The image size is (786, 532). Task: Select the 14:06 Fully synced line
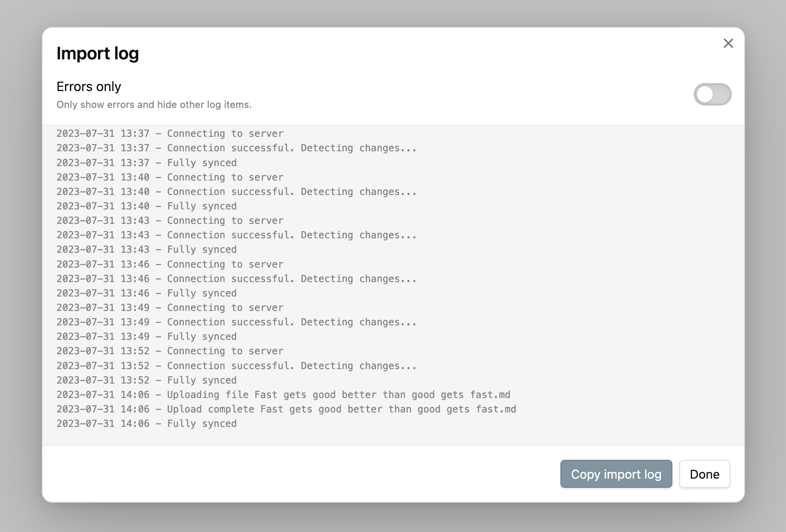pos(147,424)
